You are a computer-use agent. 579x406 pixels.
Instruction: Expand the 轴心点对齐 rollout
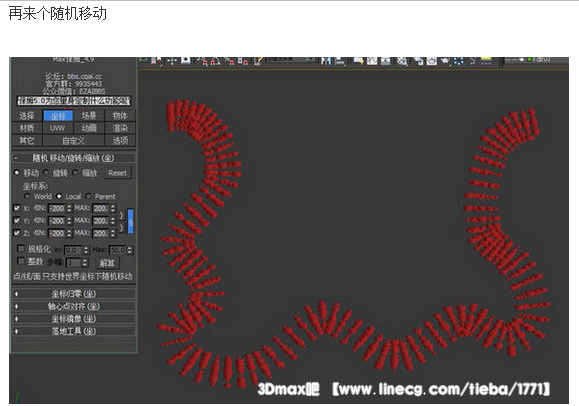[x=74, y=306]
